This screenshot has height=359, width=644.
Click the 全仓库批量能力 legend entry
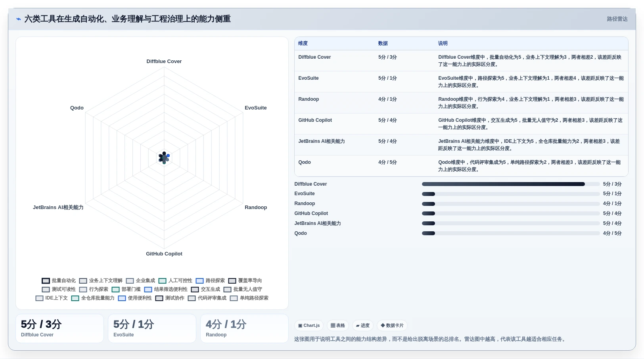point(93,298)
